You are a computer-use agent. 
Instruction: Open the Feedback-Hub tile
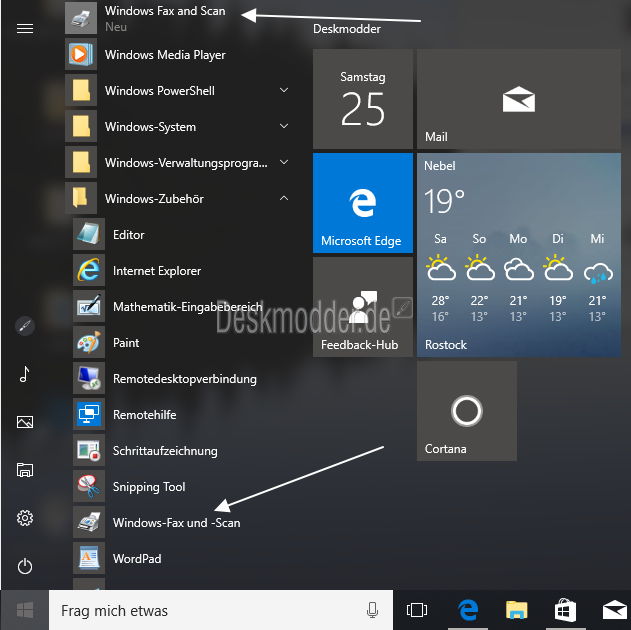click(x=363, y=307)
